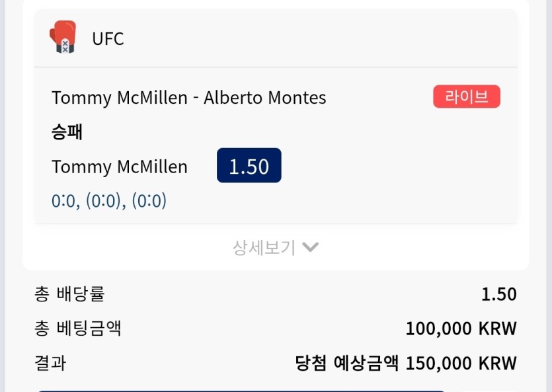Click the total odds value 1.50

pos(499,294)
